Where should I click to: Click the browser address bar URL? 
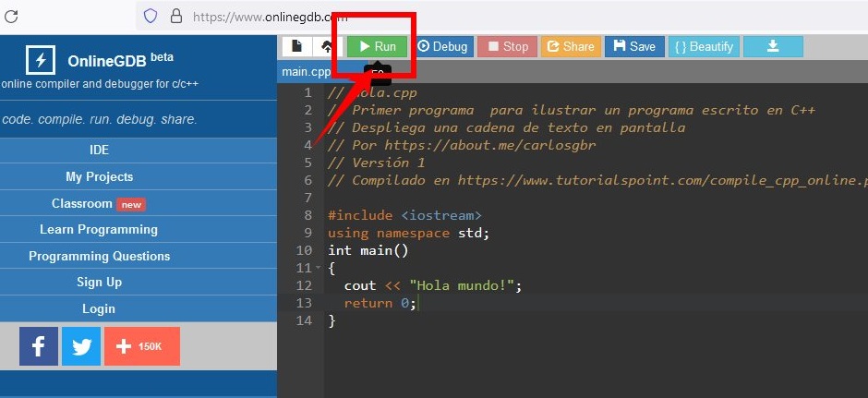point(271,17)
